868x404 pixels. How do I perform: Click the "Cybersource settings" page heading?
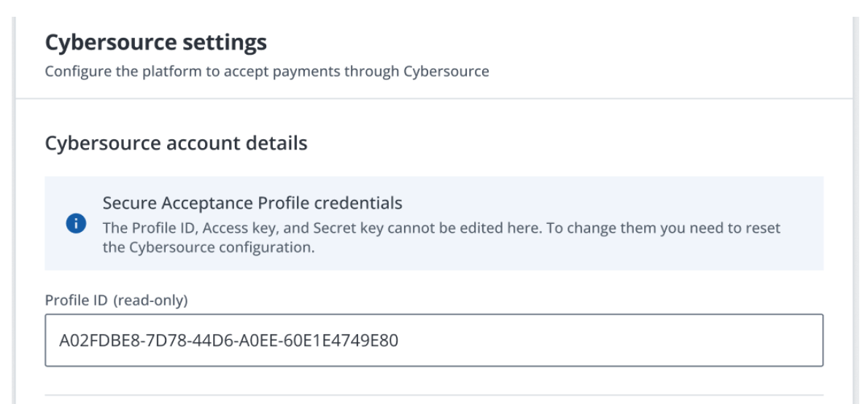(x=155, y=44)
